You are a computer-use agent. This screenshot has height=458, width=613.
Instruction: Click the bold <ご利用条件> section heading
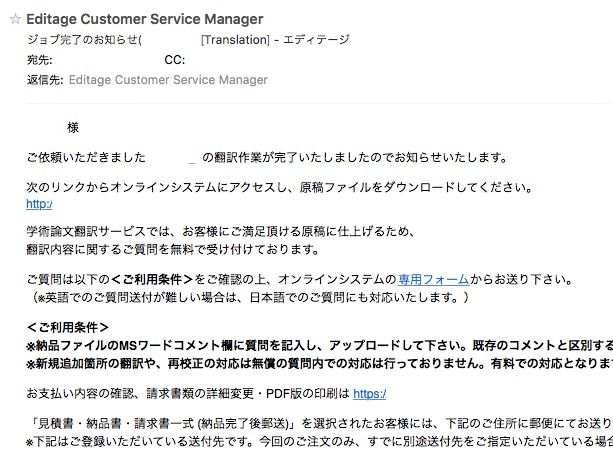(68, 327)
